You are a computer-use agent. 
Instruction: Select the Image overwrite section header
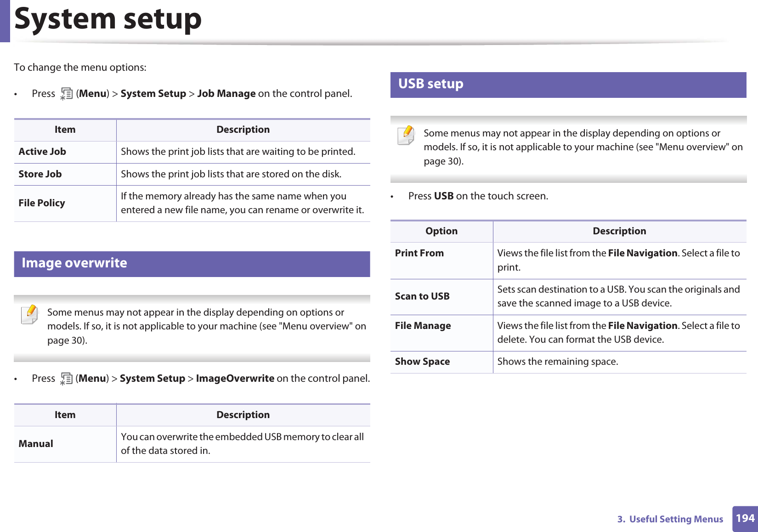(x=192, y=264)
